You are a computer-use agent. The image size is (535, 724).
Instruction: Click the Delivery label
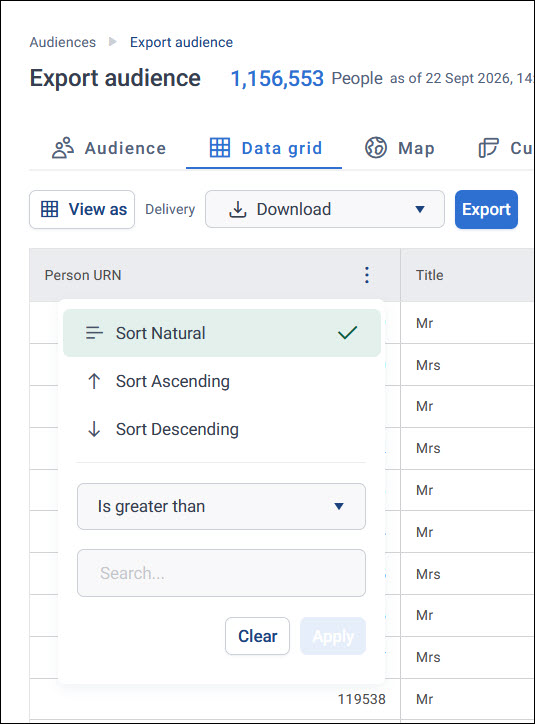tap(170, 209)
